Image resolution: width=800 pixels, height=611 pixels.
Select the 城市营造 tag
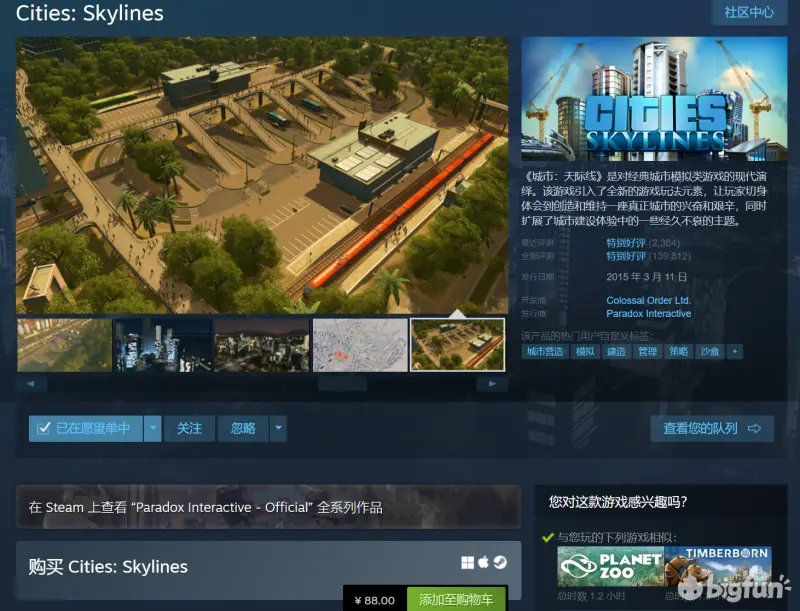click(x=545, y=351)
